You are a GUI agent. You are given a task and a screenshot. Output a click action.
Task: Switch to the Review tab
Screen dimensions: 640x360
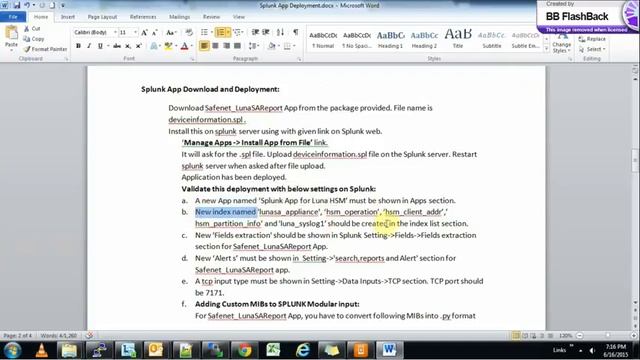tap(211, 17)
